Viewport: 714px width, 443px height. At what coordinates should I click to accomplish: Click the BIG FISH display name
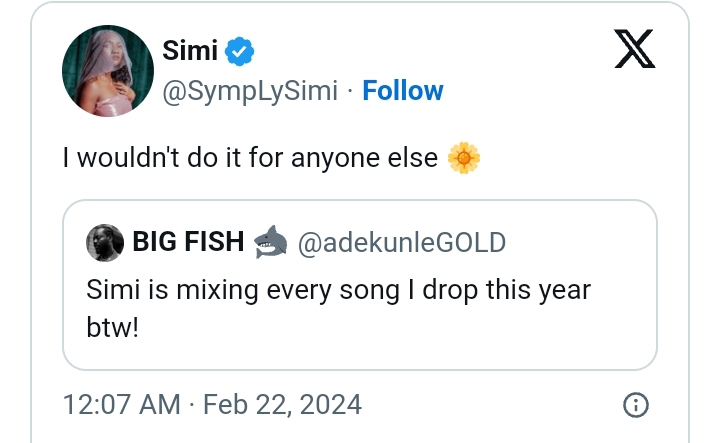[188, 242]
